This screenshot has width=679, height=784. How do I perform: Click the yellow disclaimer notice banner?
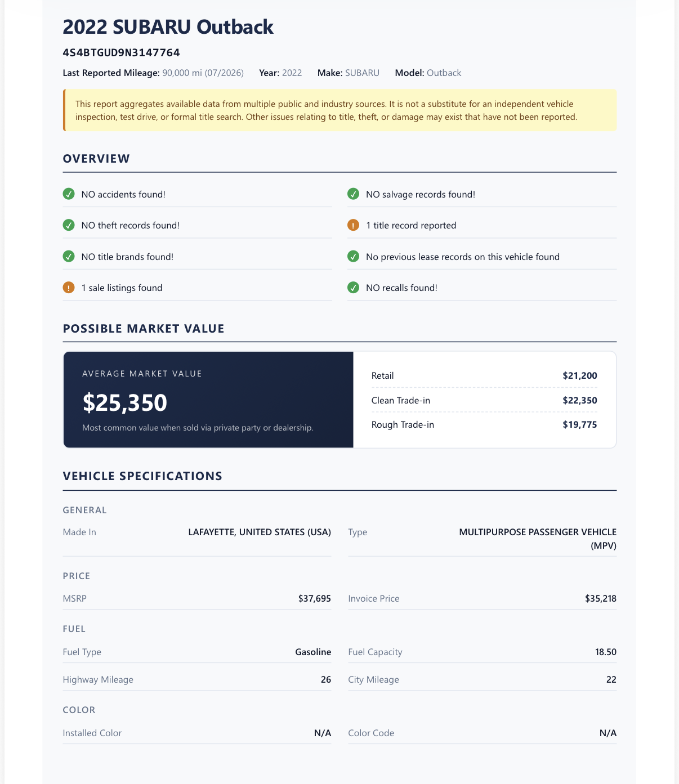pyautogui.click(x=339, y=110)
